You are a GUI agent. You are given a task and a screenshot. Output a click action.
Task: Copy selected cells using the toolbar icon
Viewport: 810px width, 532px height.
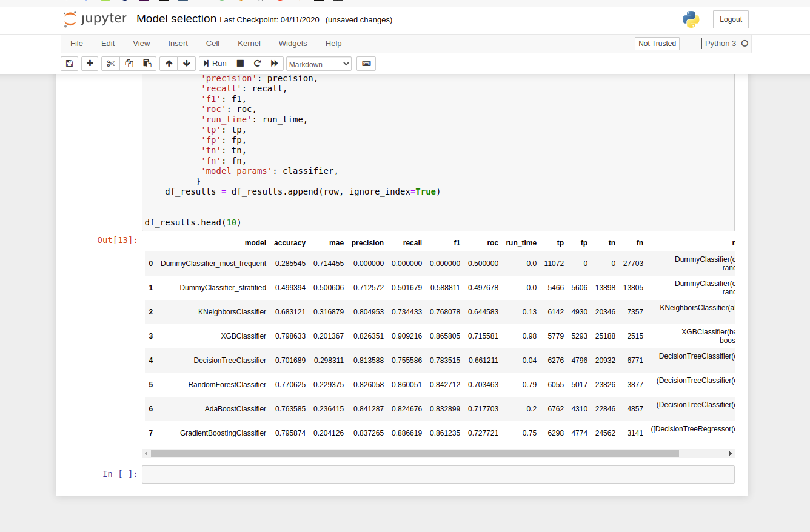click(x=129, y=64)
